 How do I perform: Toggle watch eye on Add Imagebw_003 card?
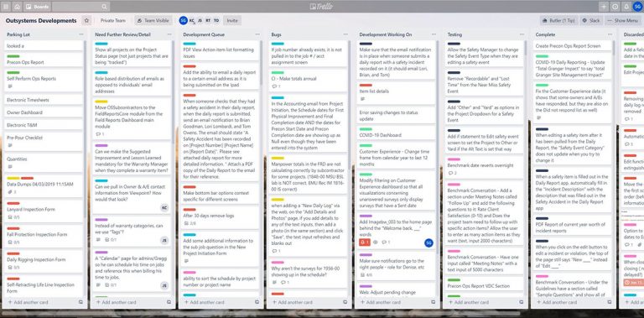[x=375, y=242]
